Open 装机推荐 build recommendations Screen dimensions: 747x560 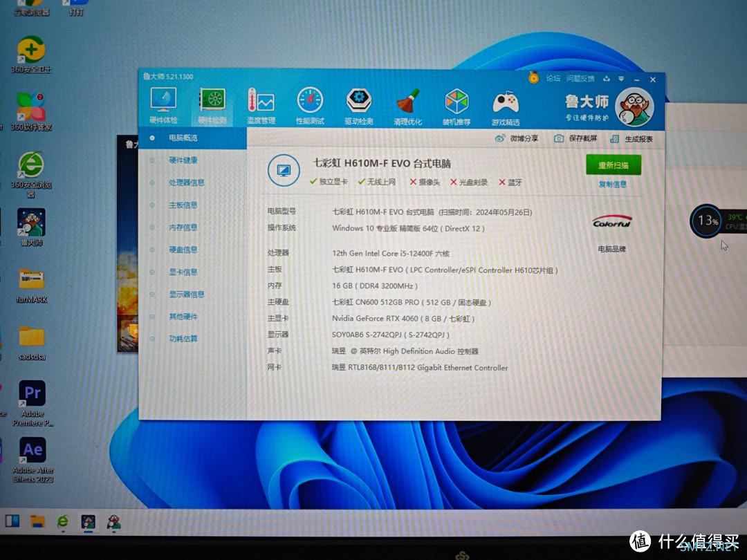(456, 106)
